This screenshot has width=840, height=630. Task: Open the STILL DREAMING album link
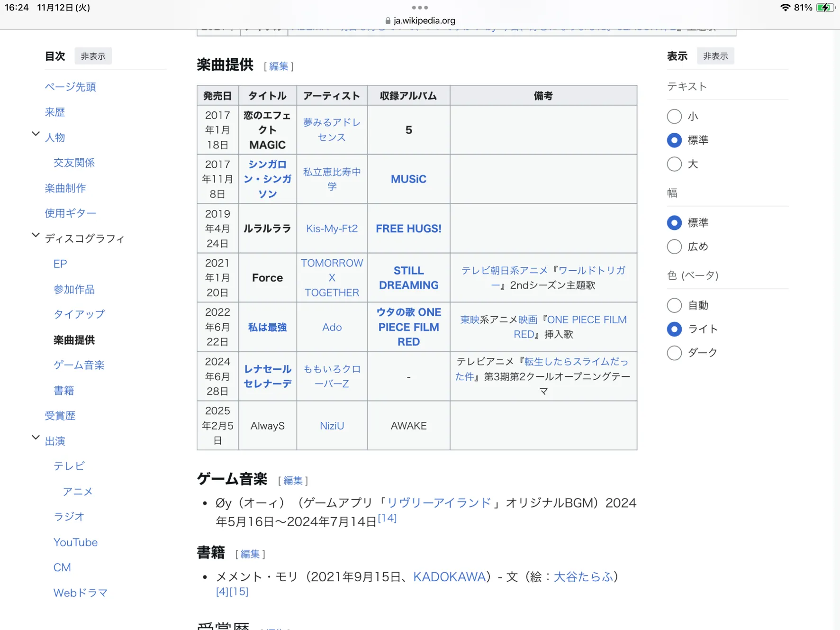click(x=408, y=278)
